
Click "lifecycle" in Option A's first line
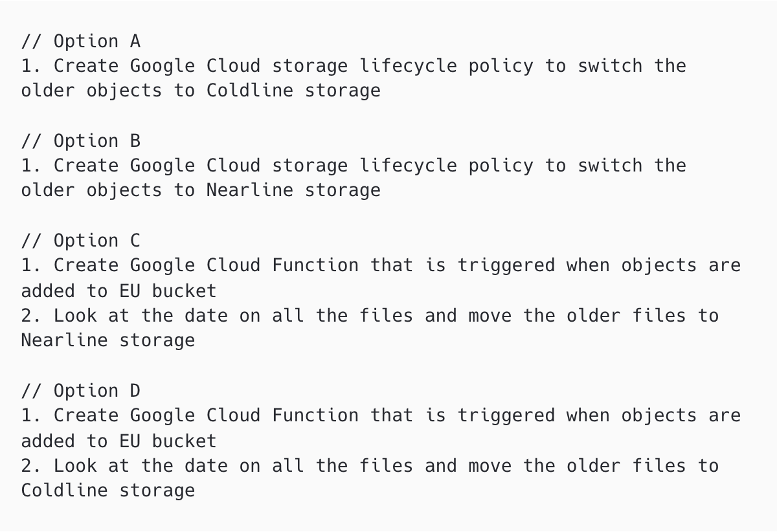click(408, 66)
